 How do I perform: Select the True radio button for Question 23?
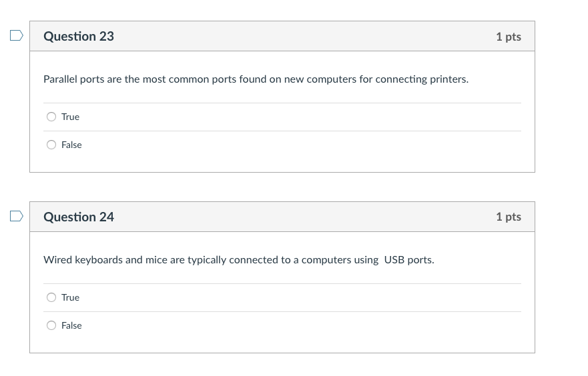51,117
